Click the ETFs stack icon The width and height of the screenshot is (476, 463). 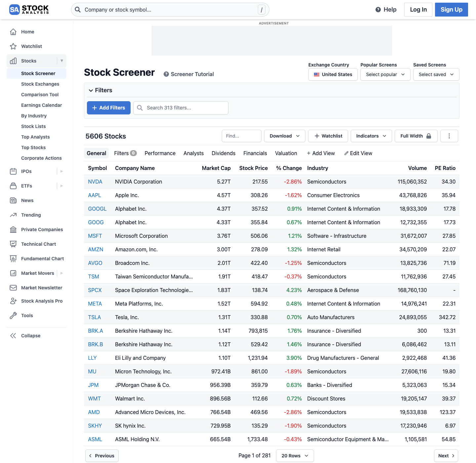(13, 186)
